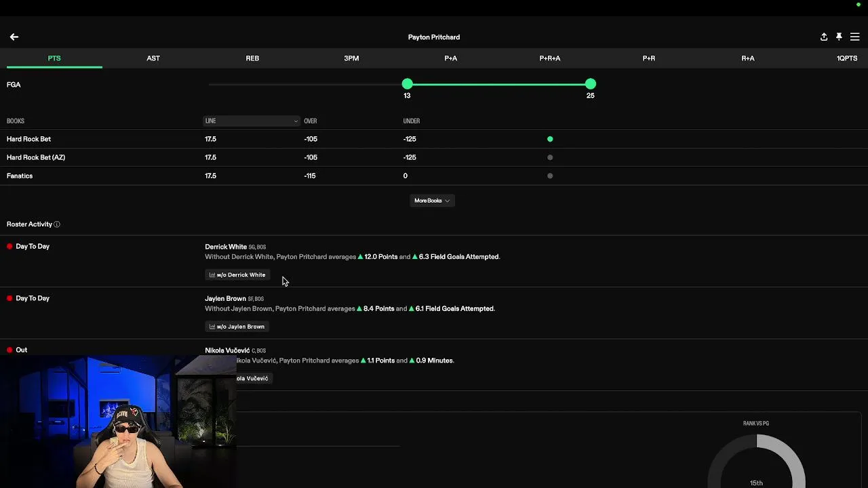Viewport: 868px width, 488px height.
Task: Click the UNDER column header
Action: coord(412,121)
